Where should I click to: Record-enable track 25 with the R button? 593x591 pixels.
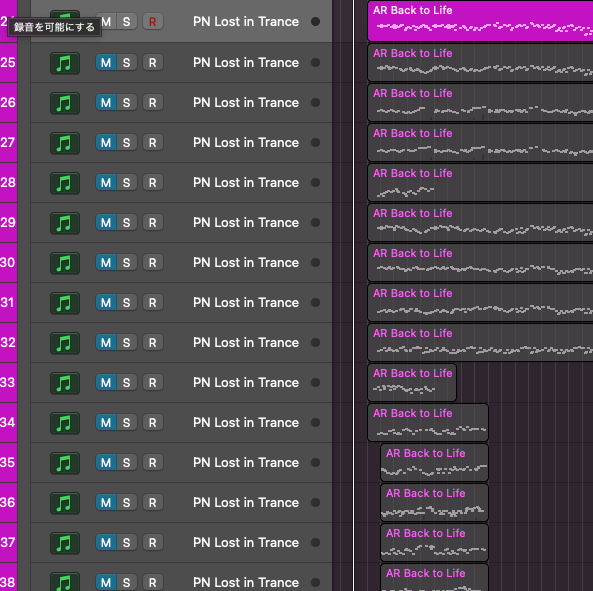(x=153, y=63)
